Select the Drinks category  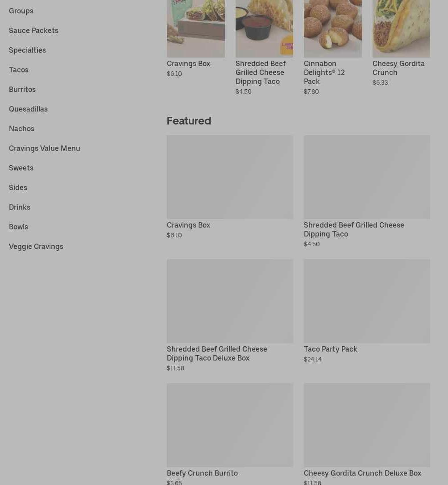coord(20,207)
